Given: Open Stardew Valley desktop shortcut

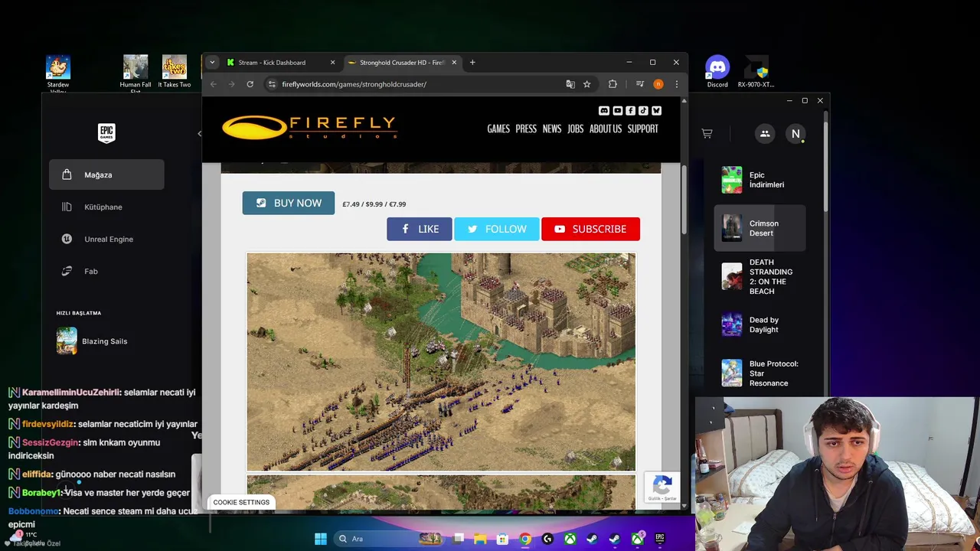Looking at the screenshot, I should (x=58, y=74).
